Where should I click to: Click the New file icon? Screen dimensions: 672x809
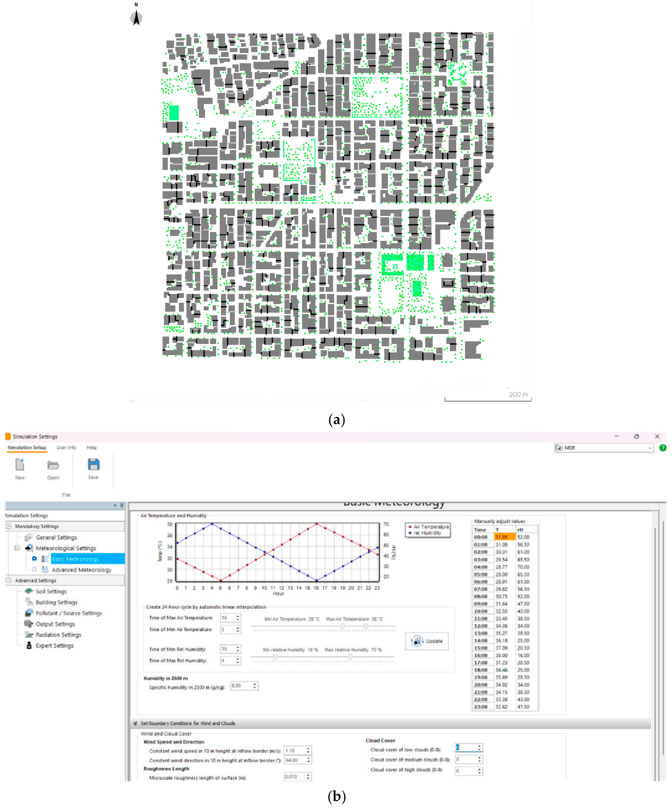pos(20,465)
